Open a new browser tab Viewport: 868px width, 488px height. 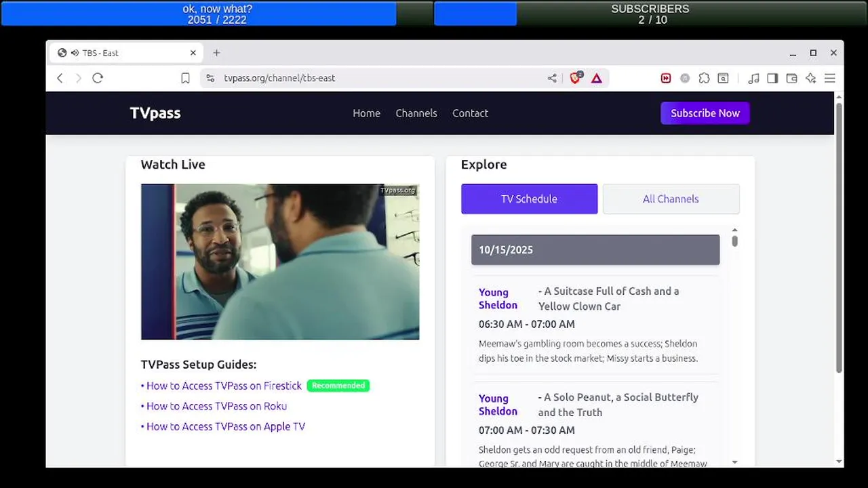216,53
